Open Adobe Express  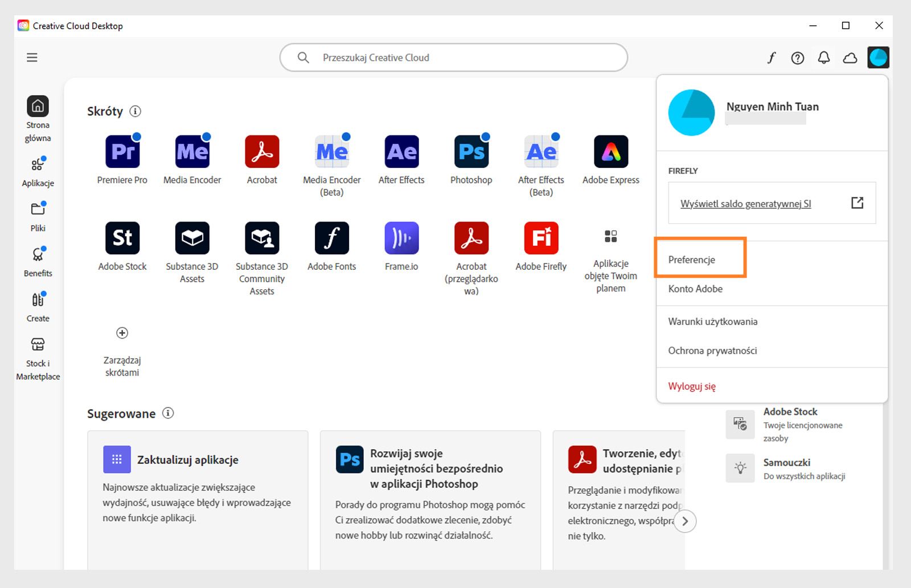coord(610,151)
